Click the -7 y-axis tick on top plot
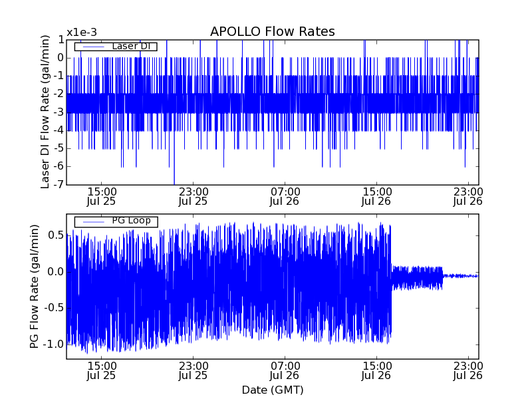The width and height of the screenshot is (532, 399). click(x=59, y=184)
